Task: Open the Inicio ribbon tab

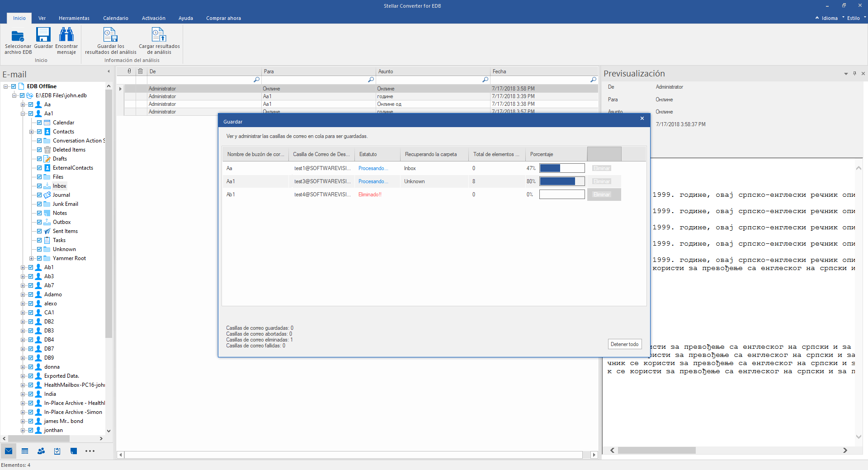Action: (x=19, y=18)
